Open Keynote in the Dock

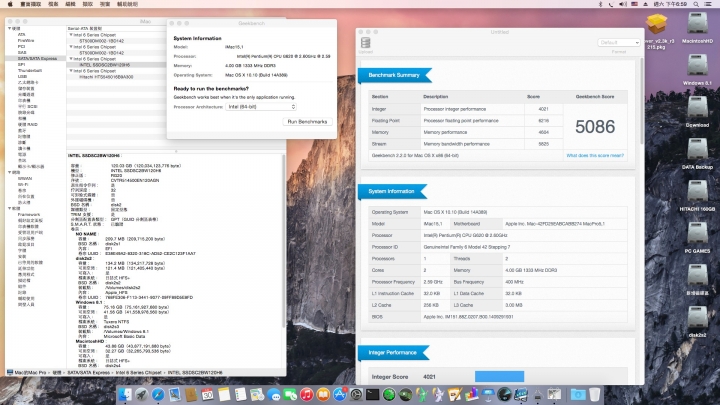488,394
